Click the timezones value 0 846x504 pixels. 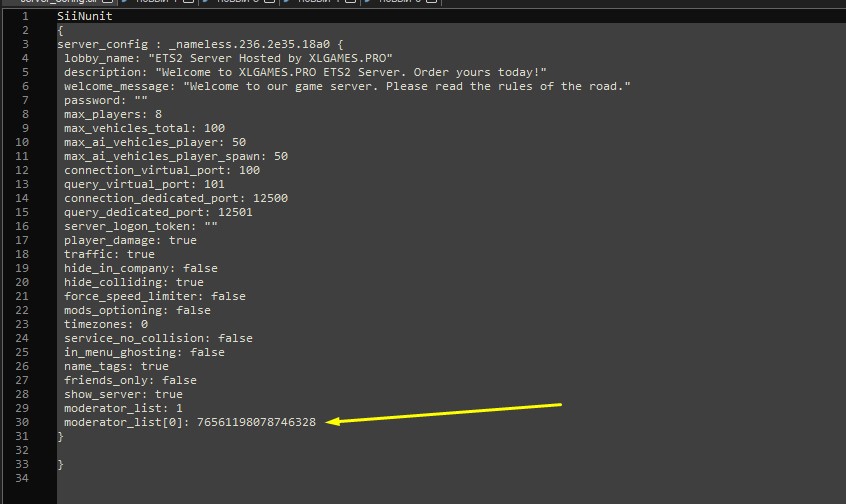click(x=144, y=324)
